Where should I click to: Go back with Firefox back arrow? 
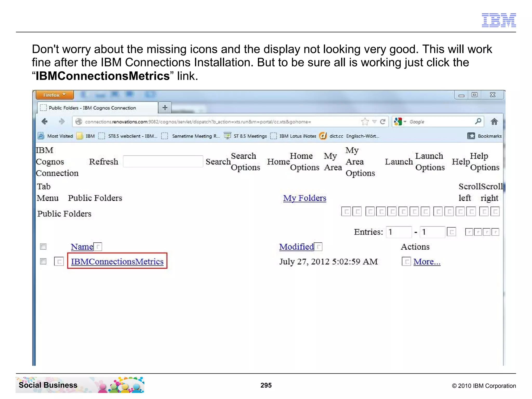tap(44, 122)
